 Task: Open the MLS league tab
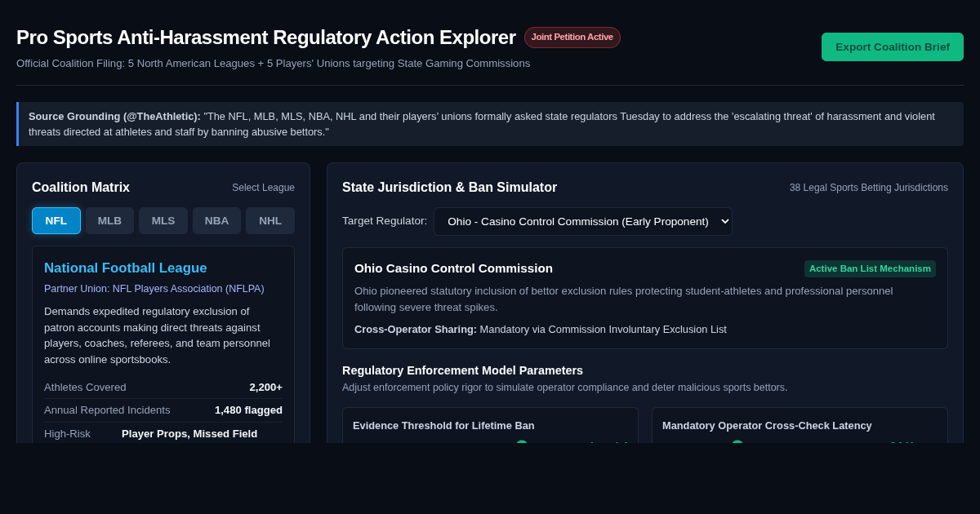pyautogui.click(x=163, y=220)
